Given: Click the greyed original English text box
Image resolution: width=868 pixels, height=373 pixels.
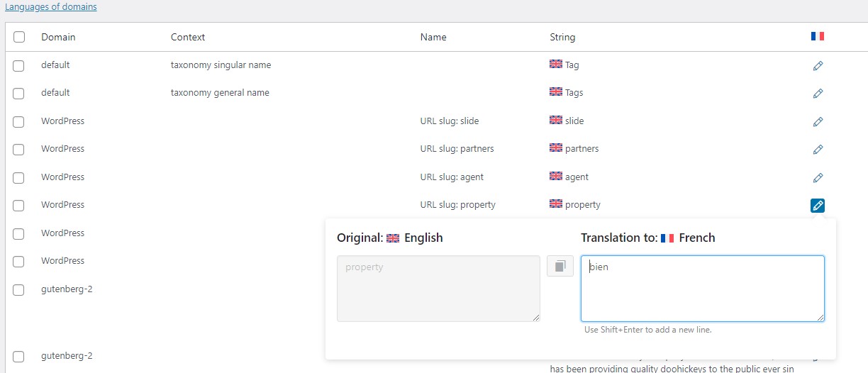Looking at the screenshot, I should [x=438, y=289].
